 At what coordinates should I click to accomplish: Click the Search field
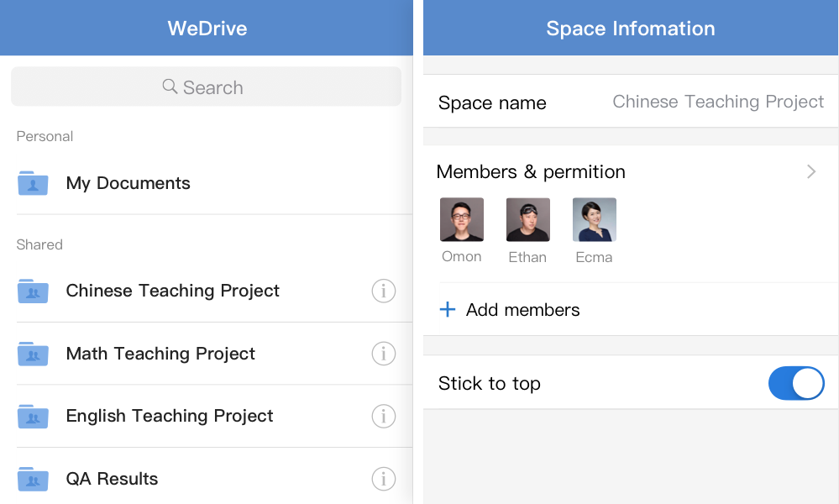pyautogui.click(x=206, y=87)
